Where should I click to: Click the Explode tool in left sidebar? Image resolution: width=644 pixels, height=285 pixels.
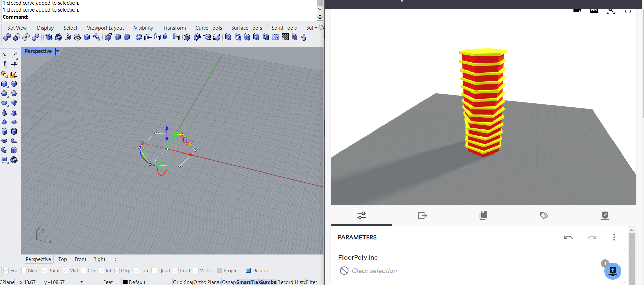coord(14,75)
